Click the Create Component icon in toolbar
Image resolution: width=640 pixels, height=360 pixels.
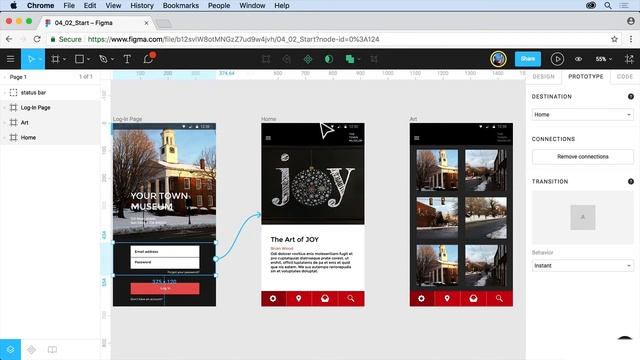click(x=308, y=59)
